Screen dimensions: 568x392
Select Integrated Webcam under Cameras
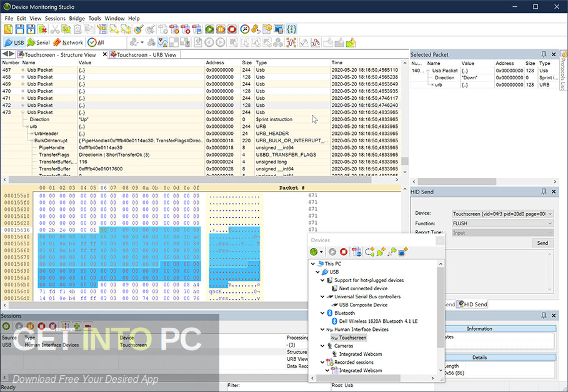click(x=360, y=354)
